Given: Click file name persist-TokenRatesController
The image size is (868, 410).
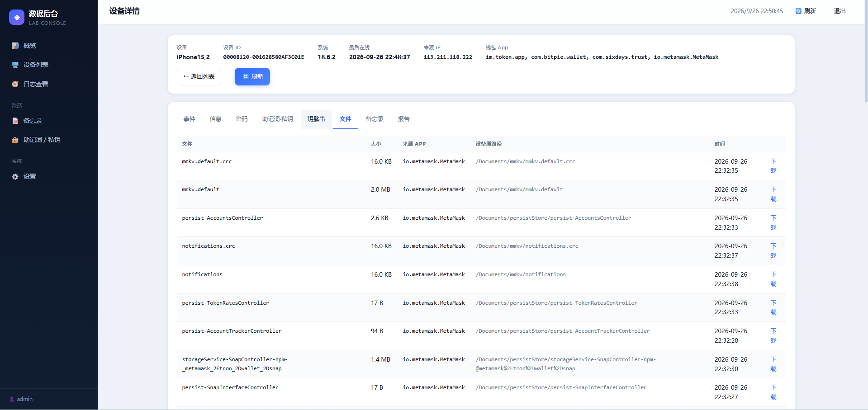Looking at the screenshot, I should (225, 303).
